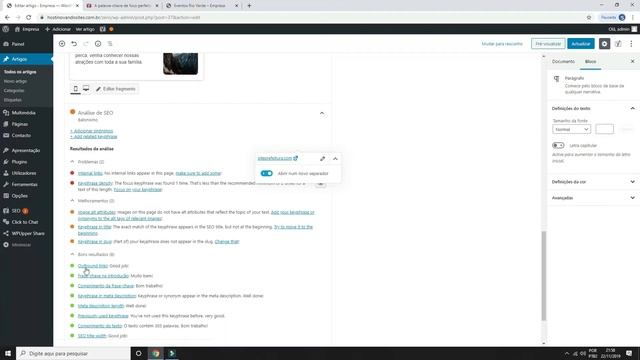The width and height of the screenshot is (640, 360).
Task: Collapse the link settings chevron
Action: (335, 158)
